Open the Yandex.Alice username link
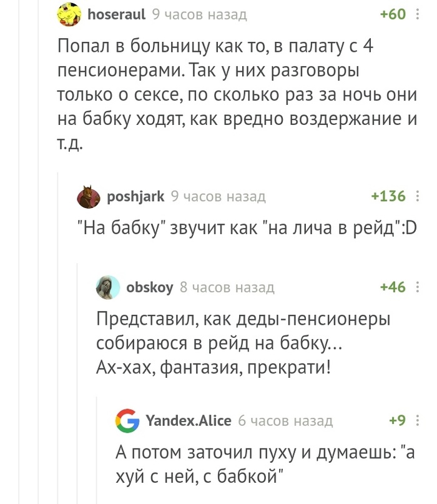The image size is (437, 504). pyautogui.click(x=188, y=421)
